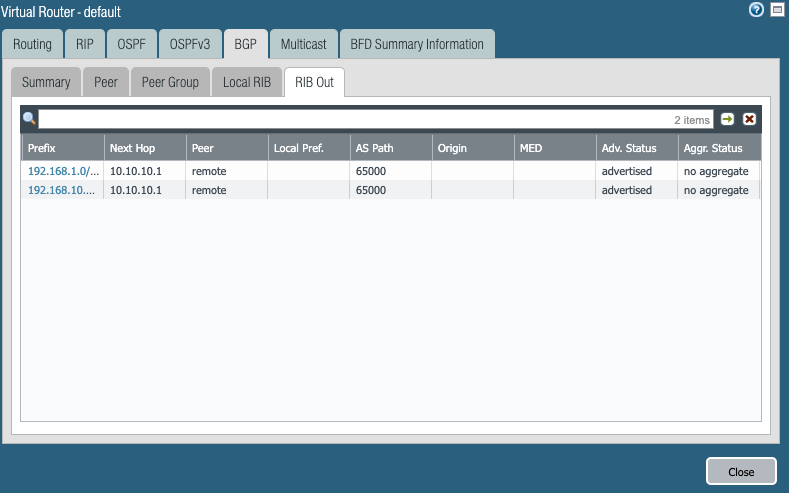Click the magnifier search icon
The width and height of the screenshot is (789, 493).
[29, 119]
